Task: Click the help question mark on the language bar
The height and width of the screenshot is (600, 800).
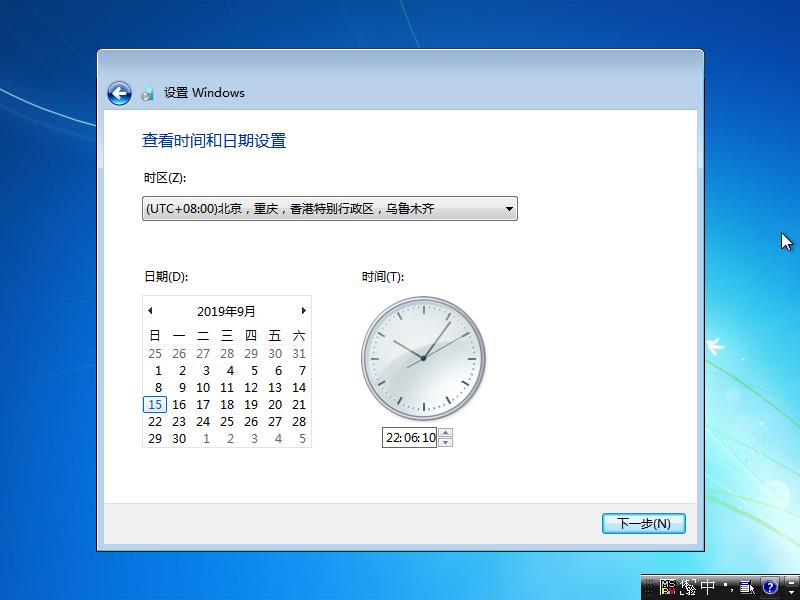Action: coord(768,587)
